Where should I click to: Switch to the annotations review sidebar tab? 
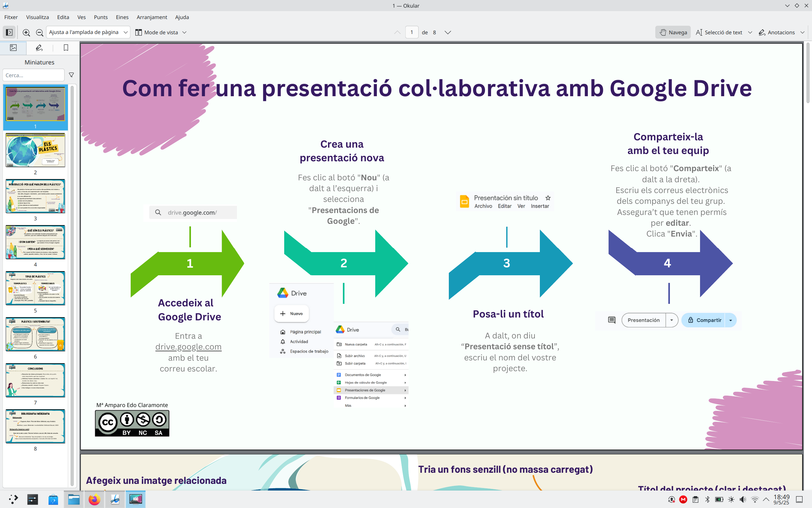click(x=39, y=48)
